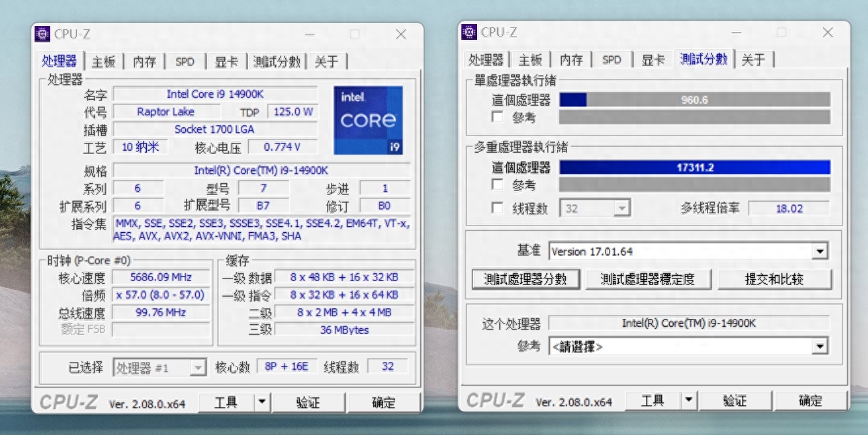Switch to 測試分數 tab in the processor window
The image size is (868, 435).
(277, 61)
